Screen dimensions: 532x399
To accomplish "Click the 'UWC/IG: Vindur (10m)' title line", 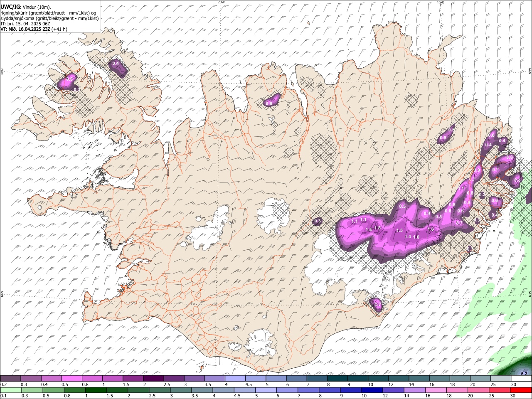I will [26, 7].
